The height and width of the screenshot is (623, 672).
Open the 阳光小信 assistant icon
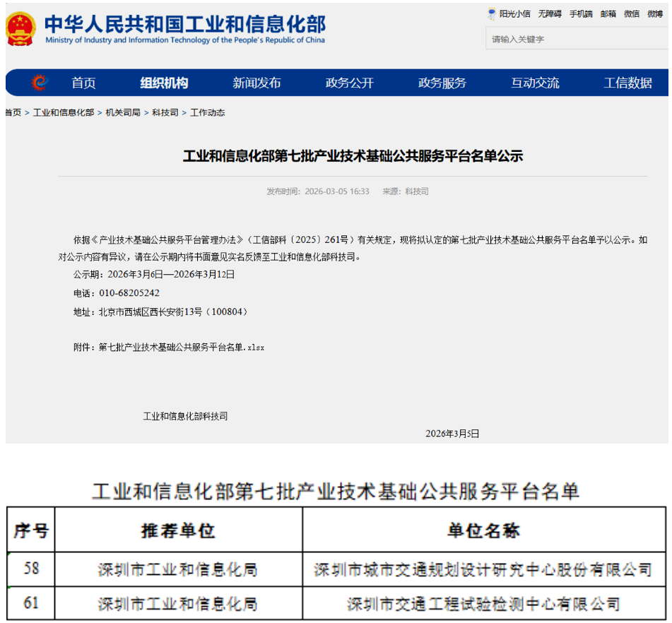[x=492, y=13]
